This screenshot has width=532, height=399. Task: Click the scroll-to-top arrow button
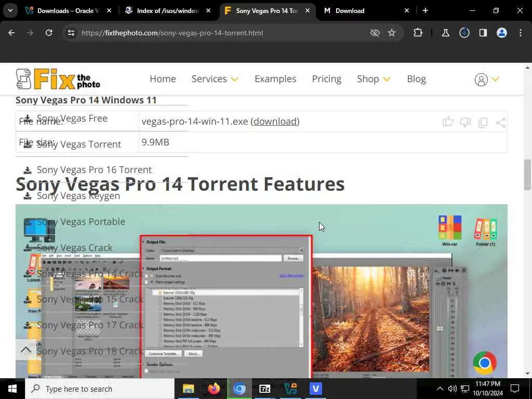[26, 350]
